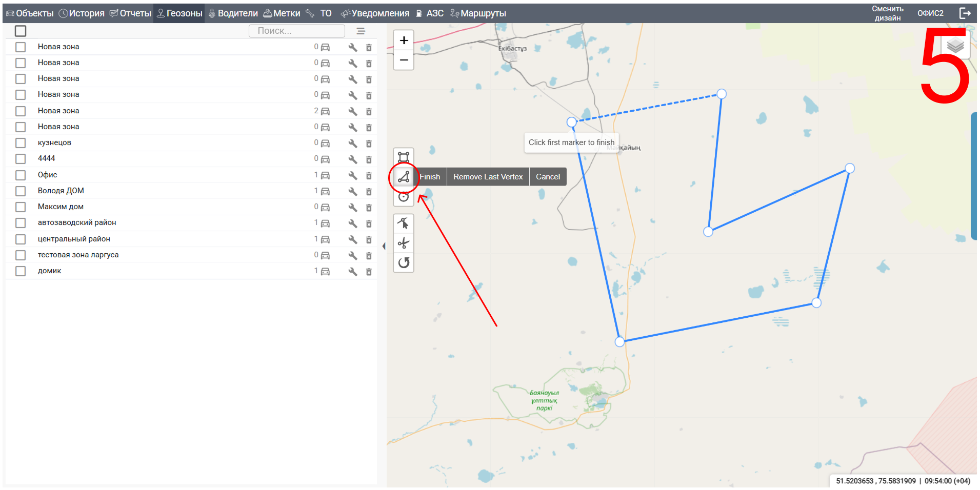Activate the scissors cut tool
The width and height of the screenshot is (980, 490).
tap(404, 243)
